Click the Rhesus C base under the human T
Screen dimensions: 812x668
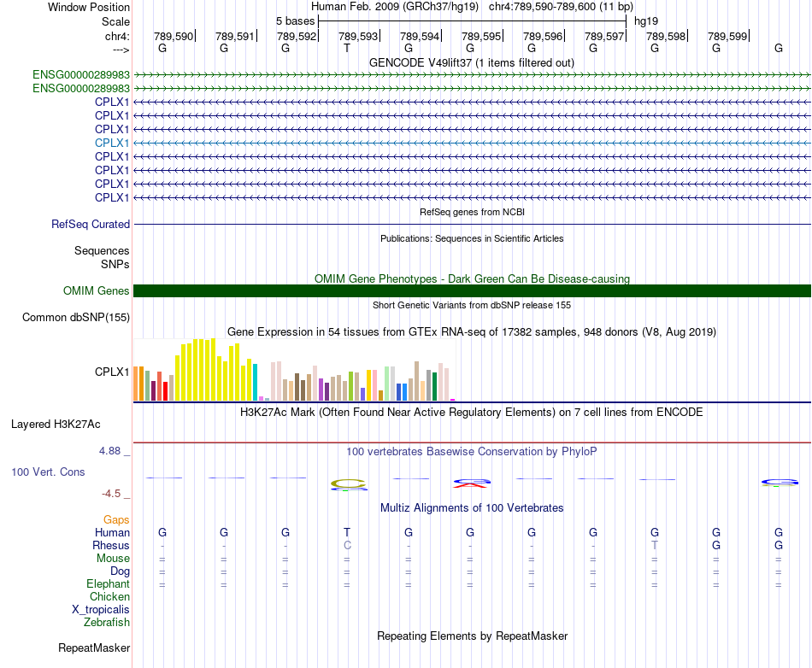click(x=347, y=545)
